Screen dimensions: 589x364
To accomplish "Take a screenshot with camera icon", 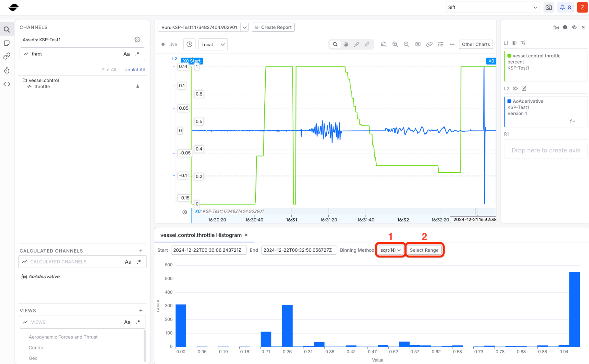I will 548,7.
